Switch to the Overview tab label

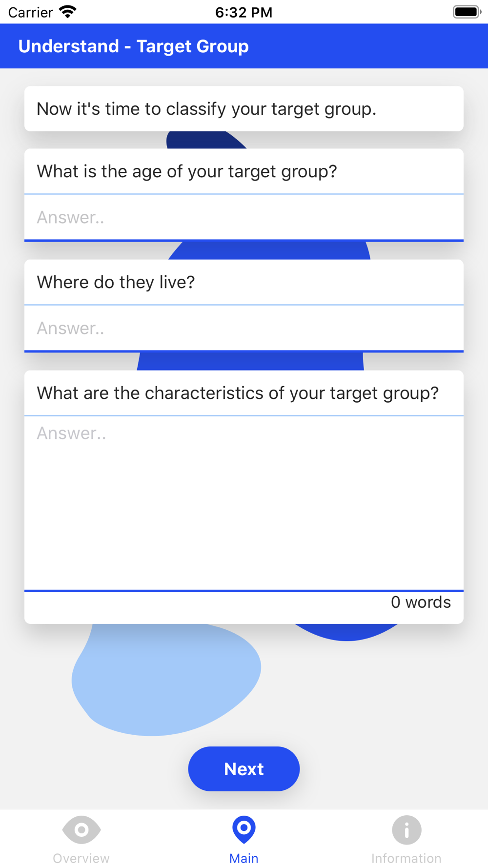click(81, 858)
